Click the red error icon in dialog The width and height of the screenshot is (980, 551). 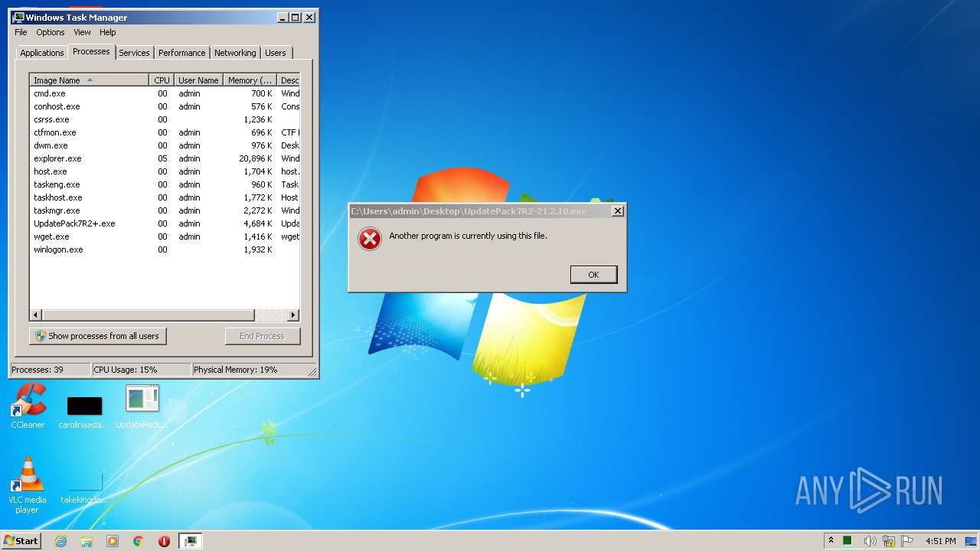click(370, 239)
